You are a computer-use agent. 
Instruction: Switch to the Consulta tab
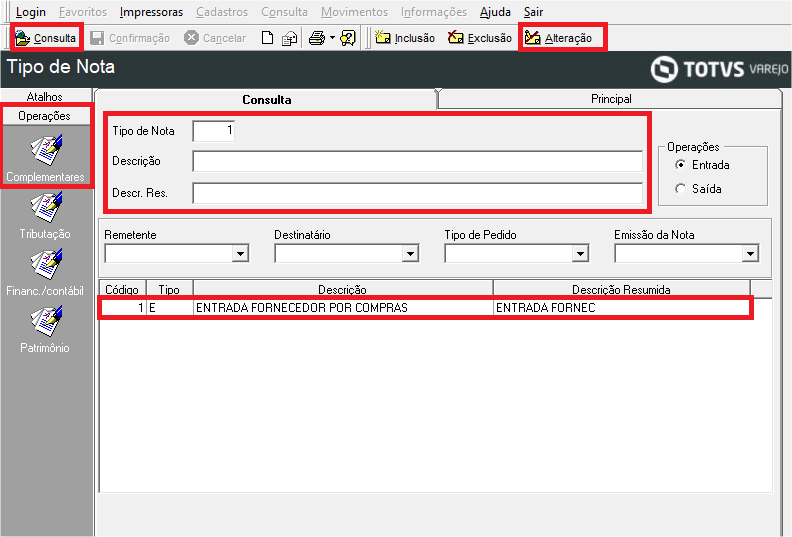pyautogui.click(x=267, y=100)
